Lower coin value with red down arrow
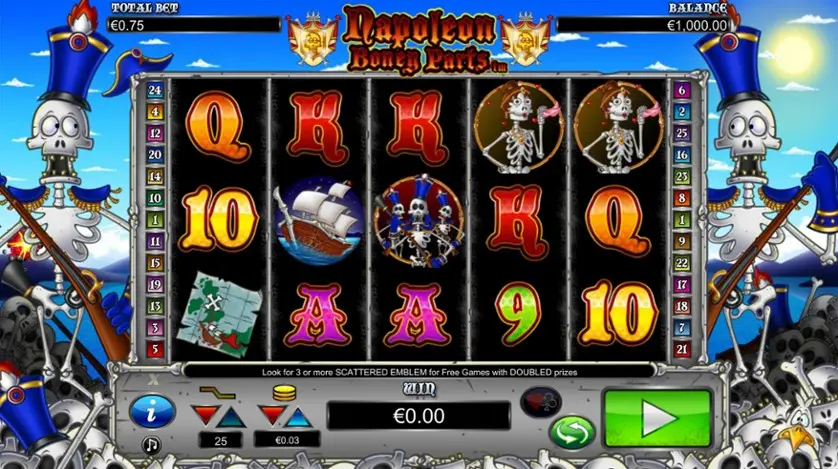Screen dimensions: 838x469 pyautogui.click(x=273, y=416)
